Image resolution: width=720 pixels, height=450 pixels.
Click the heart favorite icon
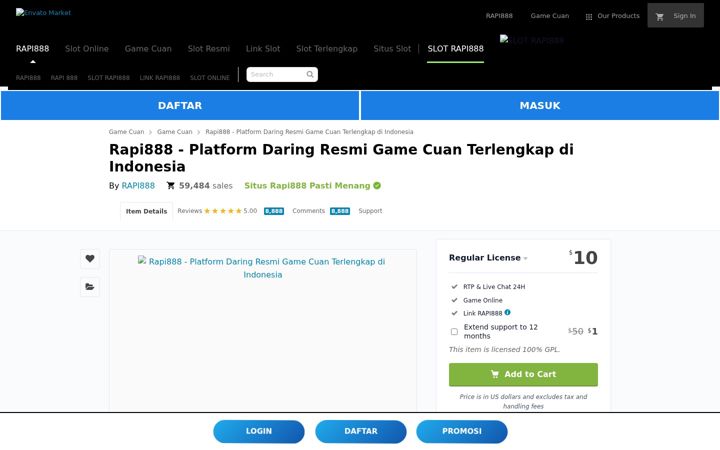(90, 259)
